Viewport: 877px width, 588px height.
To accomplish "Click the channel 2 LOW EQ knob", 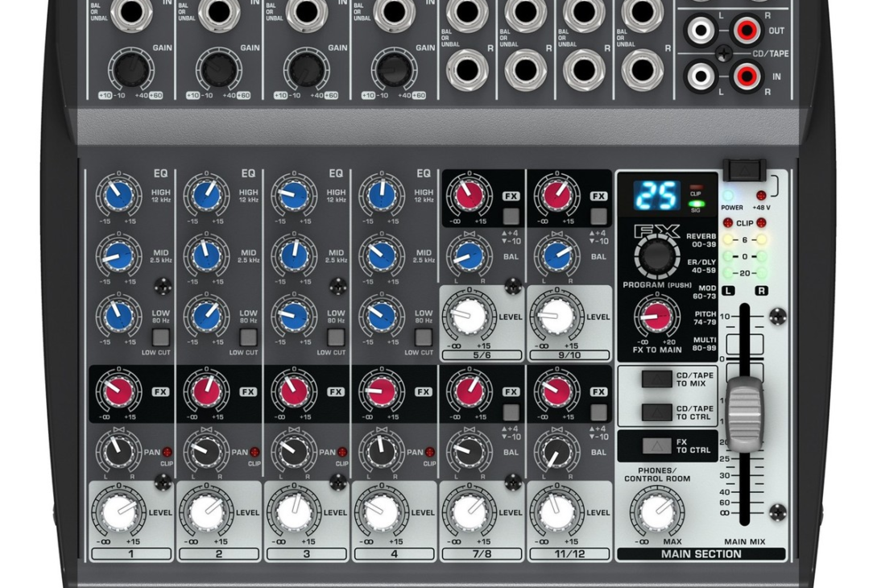I will (206, 316).
